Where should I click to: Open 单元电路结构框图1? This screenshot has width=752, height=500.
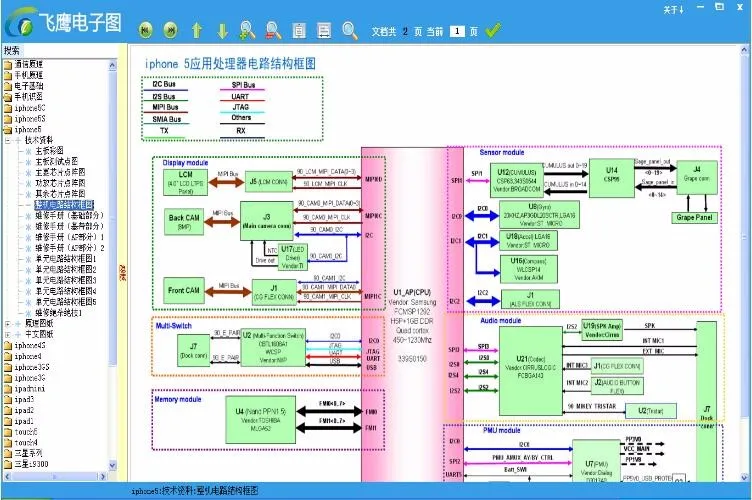(66, 259)
